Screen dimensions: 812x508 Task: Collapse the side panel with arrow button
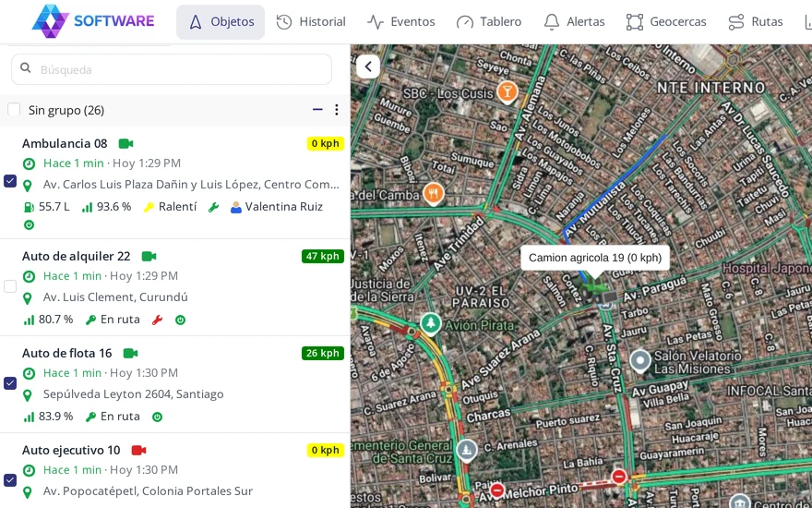tap(368, 67)
